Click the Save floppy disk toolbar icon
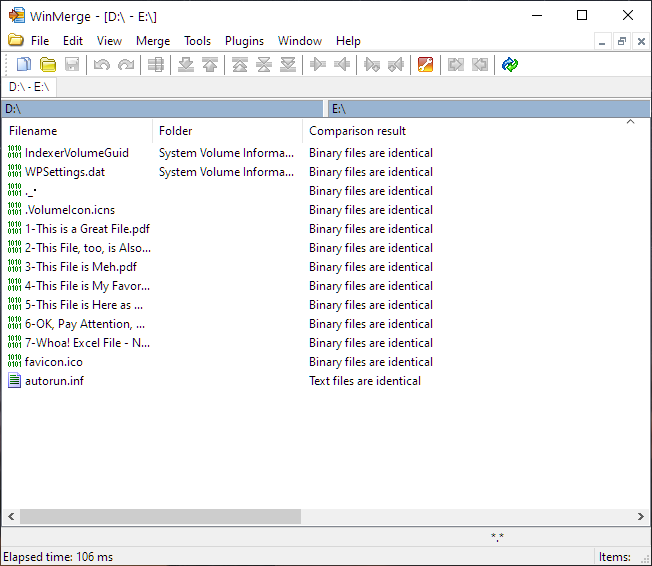Viewport: 652px width, 566px height. tap(72, 64)
